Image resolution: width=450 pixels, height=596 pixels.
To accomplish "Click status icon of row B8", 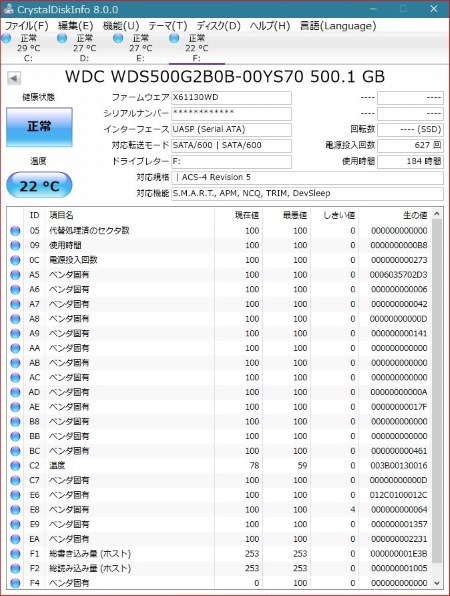I will click(x=15, y=422).
